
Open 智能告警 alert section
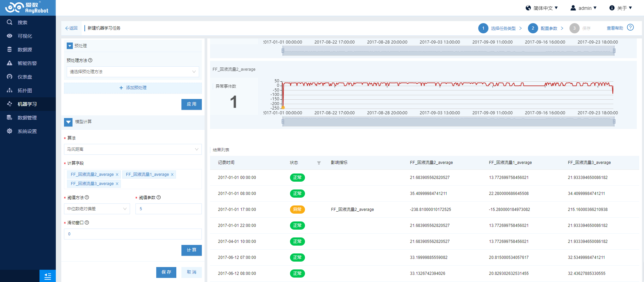[28, 63]
